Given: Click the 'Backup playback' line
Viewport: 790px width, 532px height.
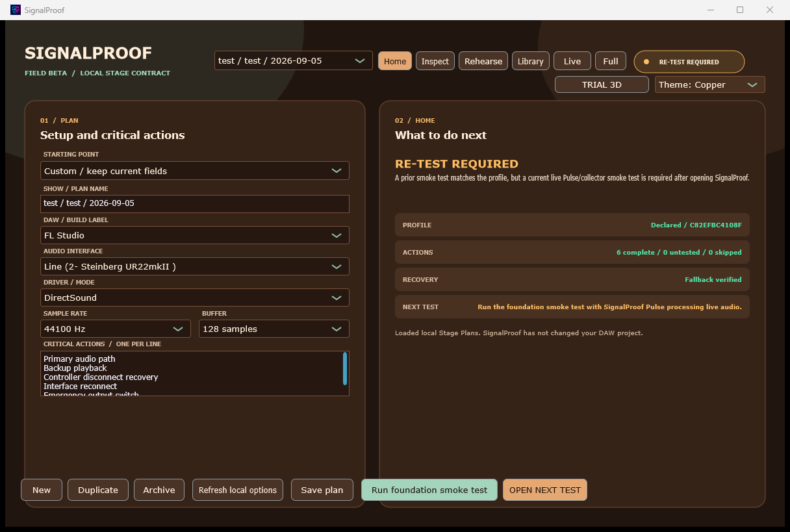Looking at the screenshot, I should [x=75, y=368].
